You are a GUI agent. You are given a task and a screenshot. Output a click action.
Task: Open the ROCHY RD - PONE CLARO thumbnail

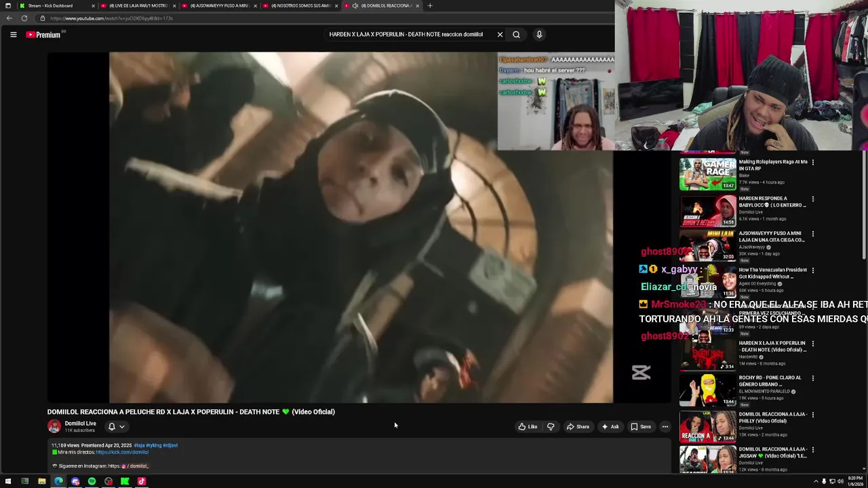pyautogui.click(x=707, y=390)
